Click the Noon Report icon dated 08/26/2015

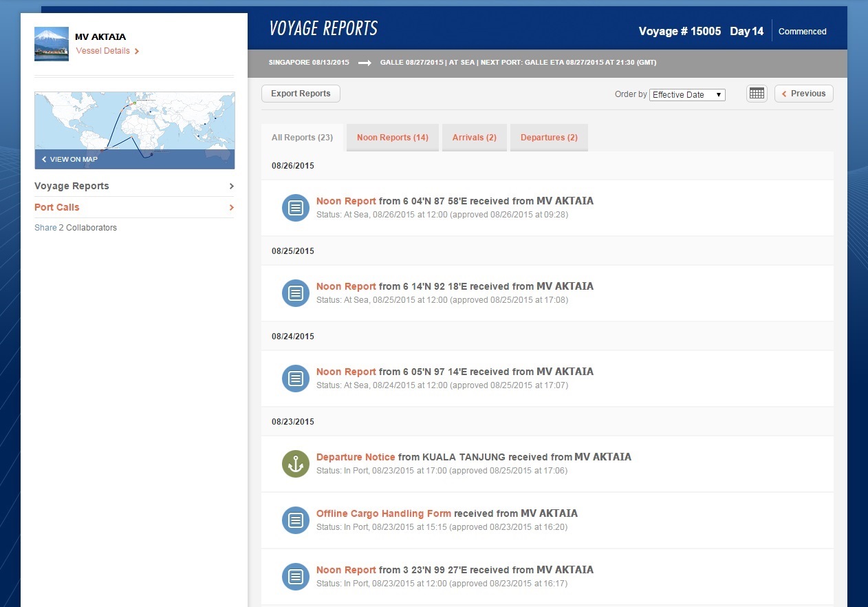click(295, 208)
